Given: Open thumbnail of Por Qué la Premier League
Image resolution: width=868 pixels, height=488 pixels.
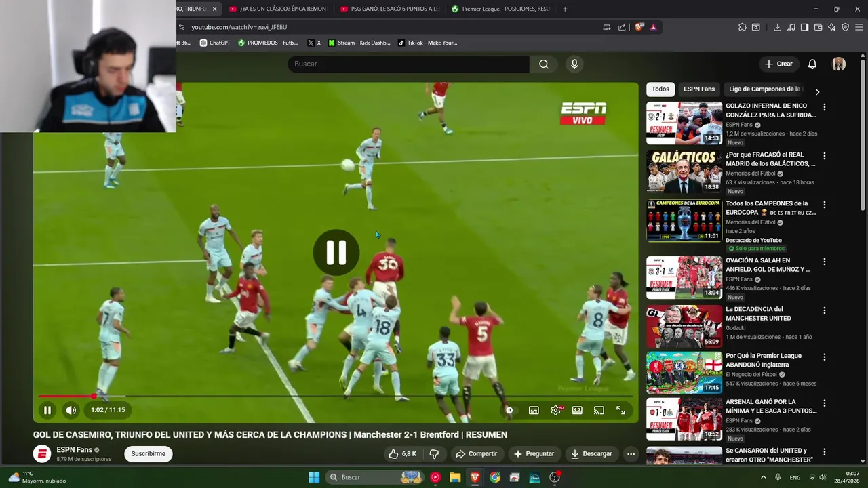Looking at the screenshot, I should (684, 373).
